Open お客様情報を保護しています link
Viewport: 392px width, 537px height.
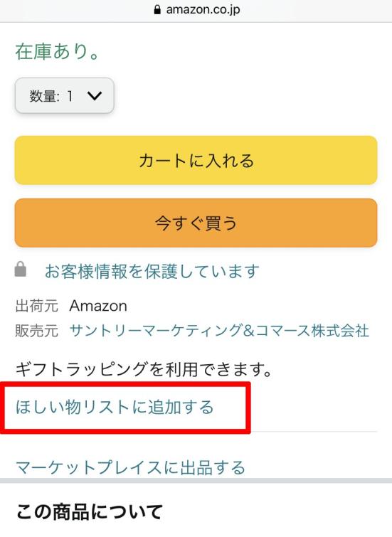[152, 271]
